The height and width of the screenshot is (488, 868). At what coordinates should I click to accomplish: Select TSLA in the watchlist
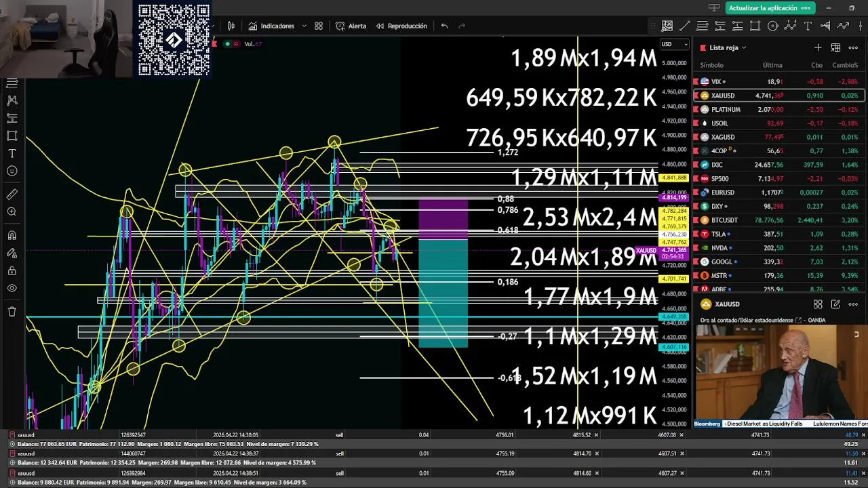[779, 234]
